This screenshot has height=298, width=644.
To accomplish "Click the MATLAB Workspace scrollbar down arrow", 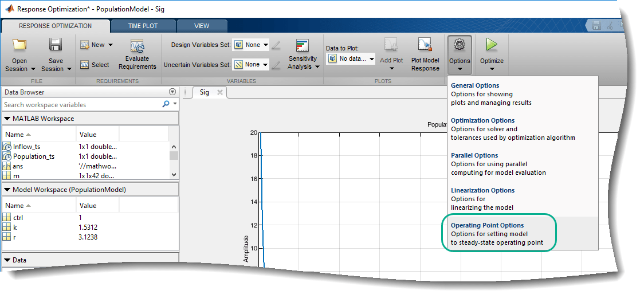I will click(174, 175).
